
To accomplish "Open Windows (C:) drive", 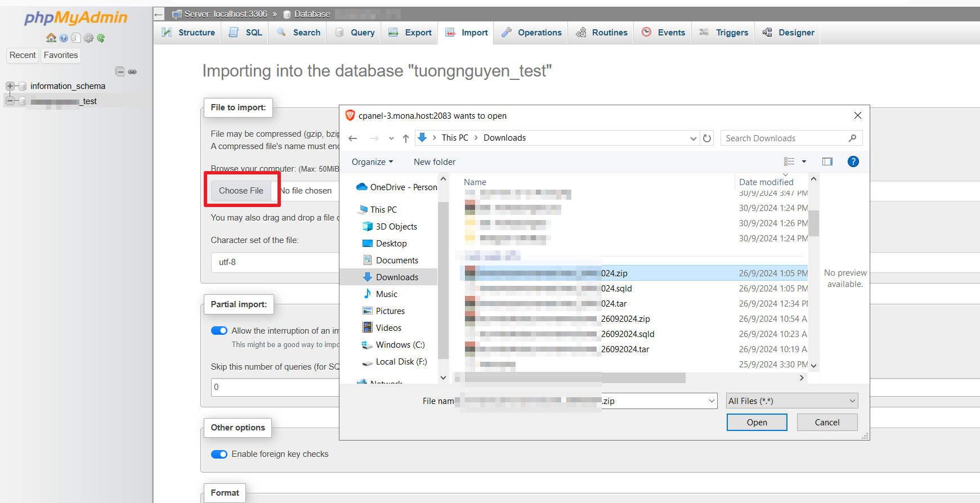I will tap(393, 345).
